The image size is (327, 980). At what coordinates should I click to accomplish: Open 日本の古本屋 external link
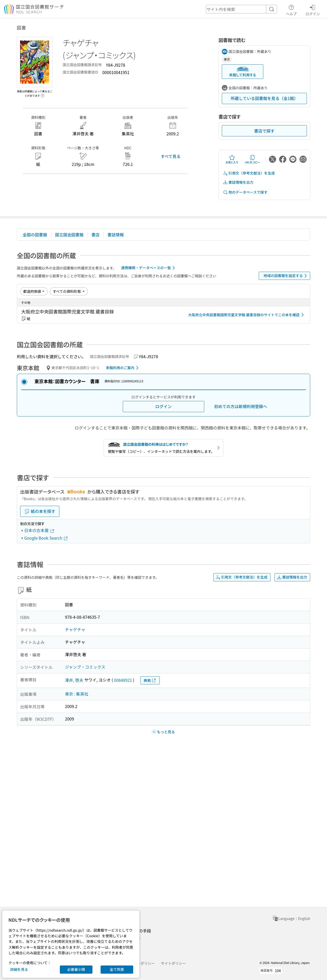click(x=39, y=530)
